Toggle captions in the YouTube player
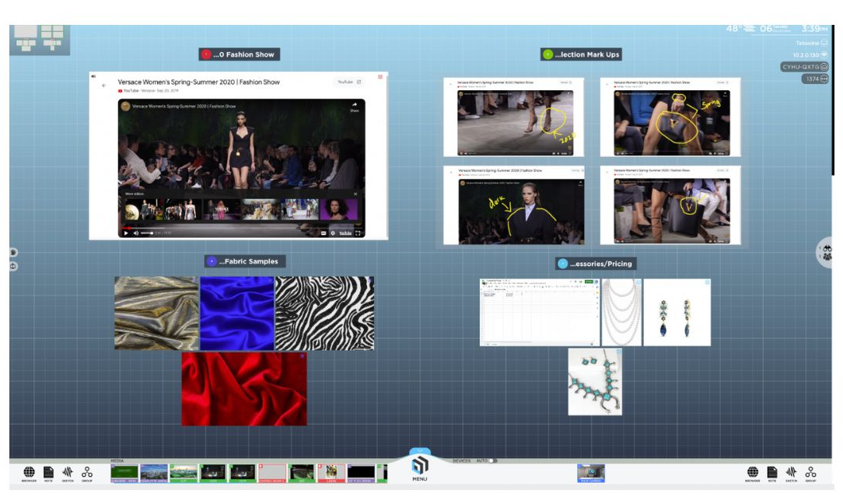This screenshot has height=504, width=843. tap(324, 233)
